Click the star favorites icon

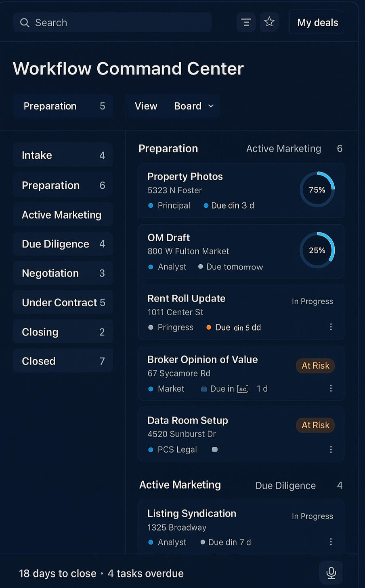[x=269, y=22]
